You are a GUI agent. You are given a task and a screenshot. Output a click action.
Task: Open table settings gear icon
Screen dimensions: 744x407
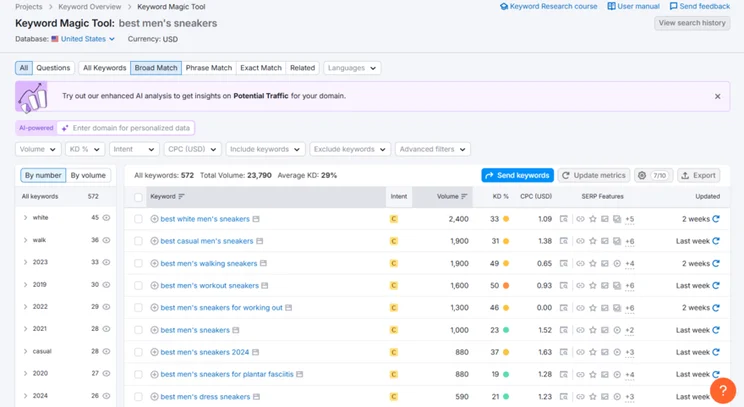(642, 175)
